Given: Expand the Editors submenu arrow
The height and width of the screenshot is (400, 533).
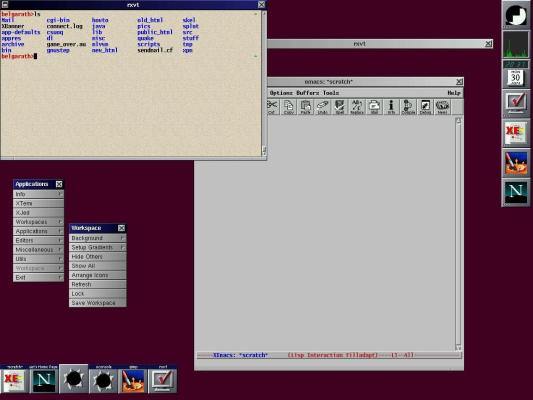Looking at the screenshot, I should pyautogui.click(x=60, y=240).
